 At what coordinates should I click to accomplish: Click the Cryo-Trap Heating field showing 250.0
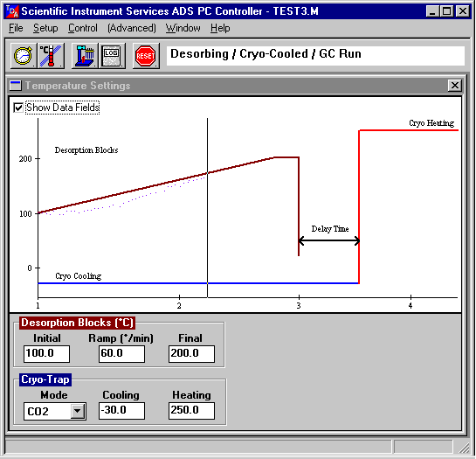pyautogui.click(x=191, y=411)
